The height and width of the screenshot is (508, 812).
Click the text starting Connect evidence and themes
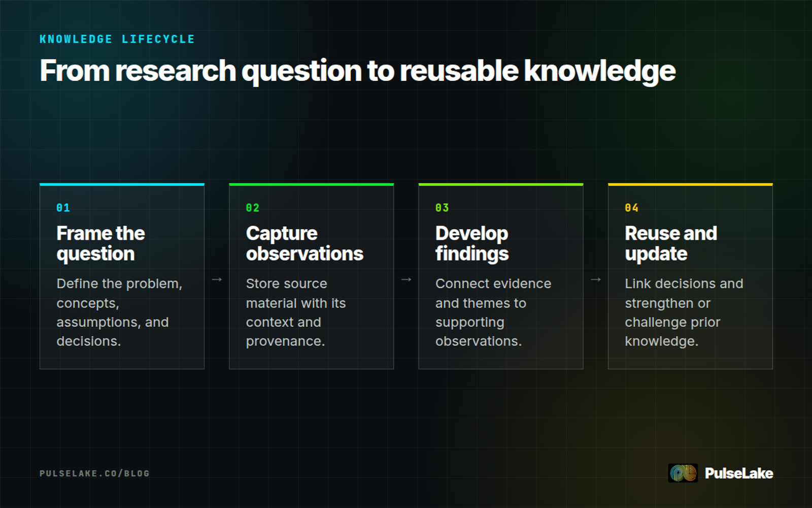[x=493, y=312]
